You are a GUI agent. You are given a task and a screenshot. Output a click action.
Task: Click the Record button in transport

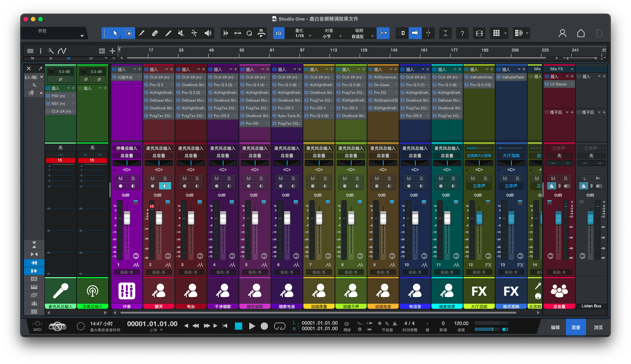click(264, 326)
